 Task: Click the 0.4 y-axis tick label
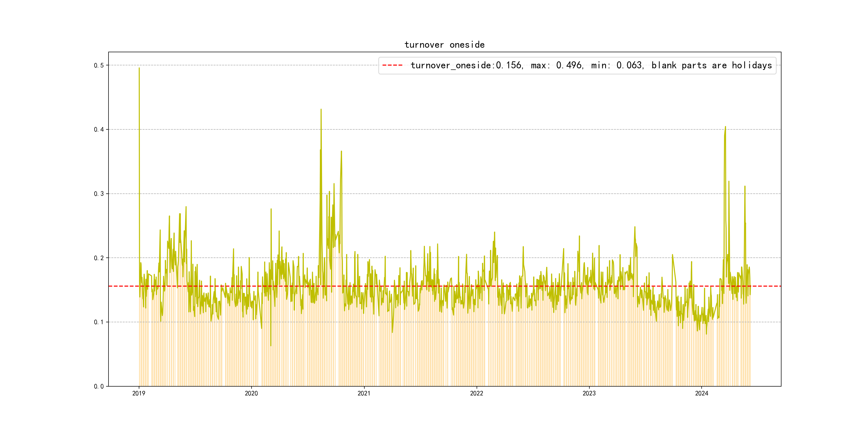(98, 129)
